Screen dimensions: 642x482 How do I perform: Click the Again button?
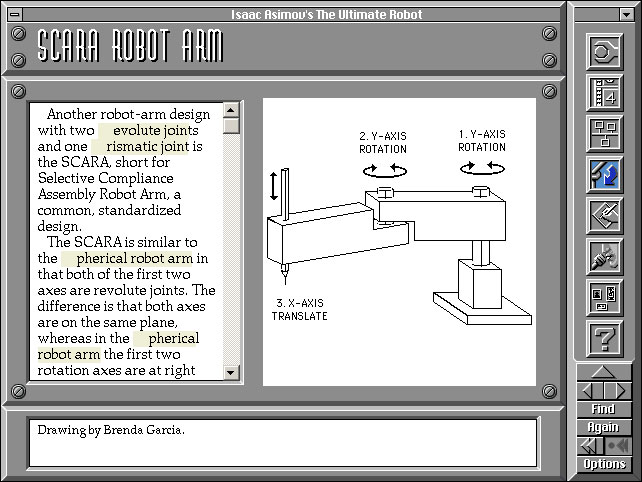tap(604, 427)
